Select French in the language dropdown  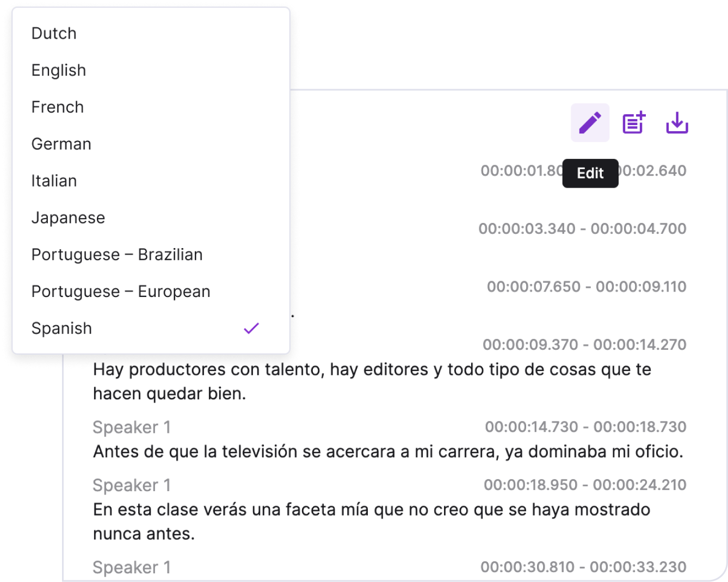[57, 107]
